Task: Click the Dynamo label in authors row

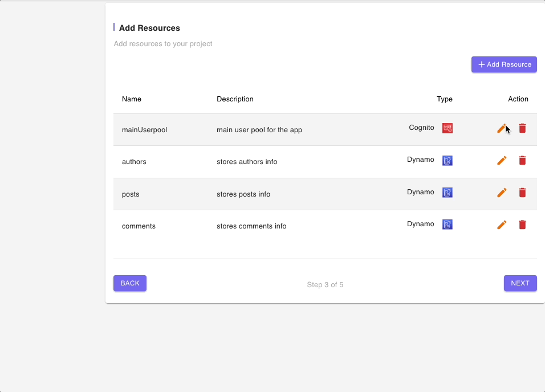Action: pos(421,160)
